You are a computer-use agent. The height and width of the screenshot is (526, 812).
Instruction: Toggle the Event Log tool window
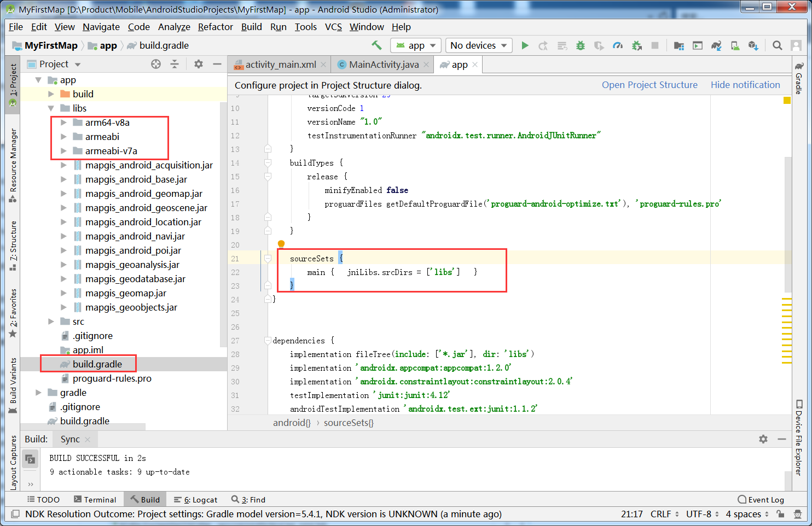pyautogui.click(x=761, y=500)
